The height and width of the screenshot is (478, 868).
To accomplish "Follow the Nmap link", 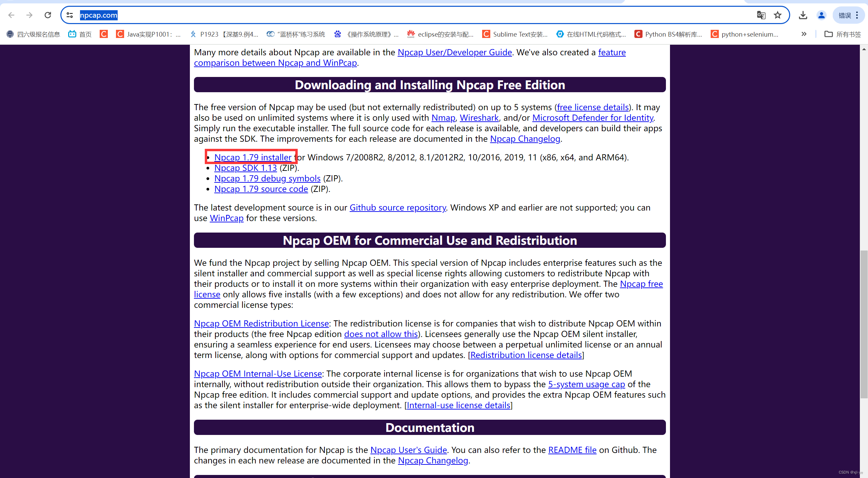I will [443, 118].
